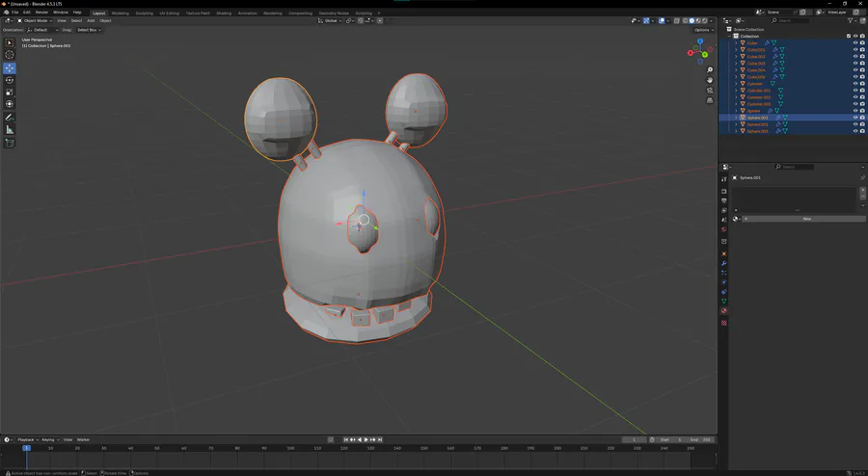Select the Add Cube tool

(x=10, y=144)
